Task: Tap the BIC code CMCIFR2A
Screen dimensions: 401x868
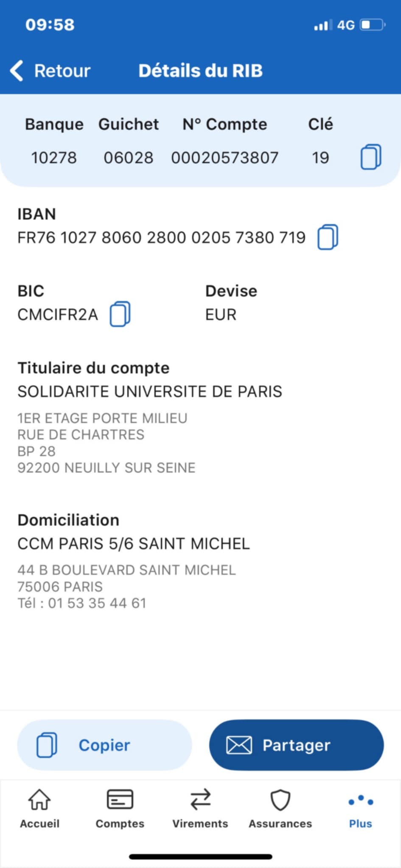Action: (x=58, y=315)
